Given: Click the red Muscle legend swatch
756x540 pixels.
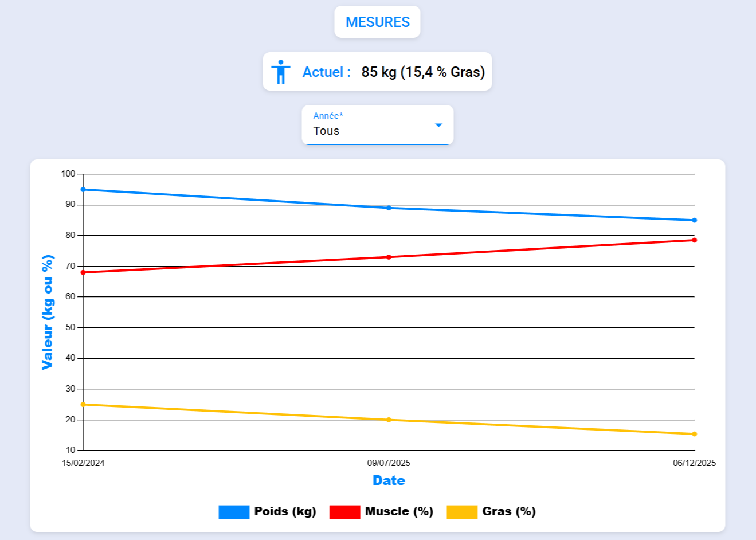Looking at the screenshot, I should (344, 512).
